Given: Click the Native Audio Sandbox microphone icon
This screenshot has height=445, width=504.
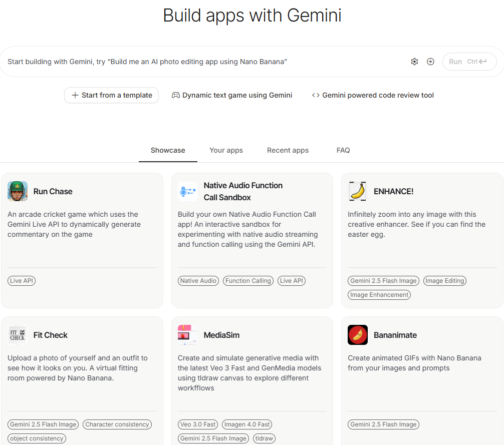Looking at the screenshot, I should tap(187, 191).
